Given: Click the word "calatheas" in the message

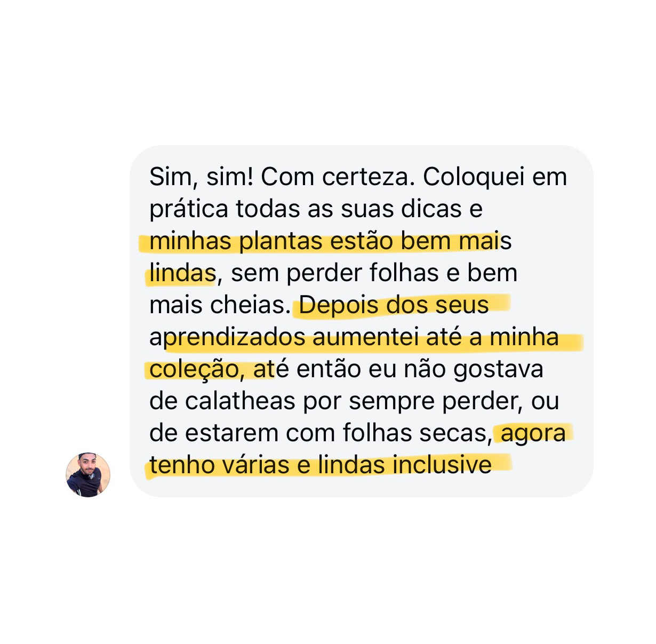Looking at the screenshot, I should (241, 401).
